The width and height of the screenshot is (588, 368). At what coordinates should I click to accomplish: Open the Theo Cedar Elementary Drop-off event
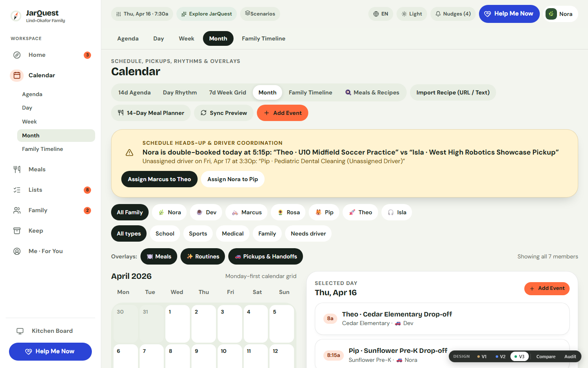click(442, 319)
